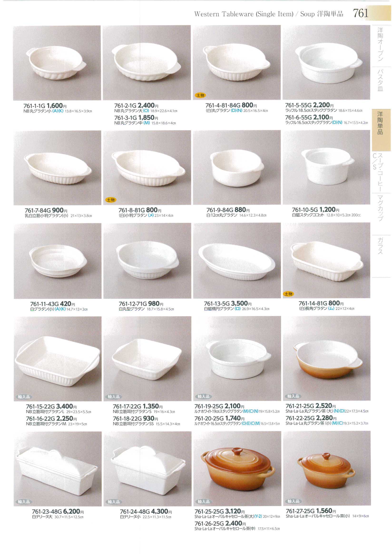Click page number 761 in header
Screen dimensions: 392x554
361,13
